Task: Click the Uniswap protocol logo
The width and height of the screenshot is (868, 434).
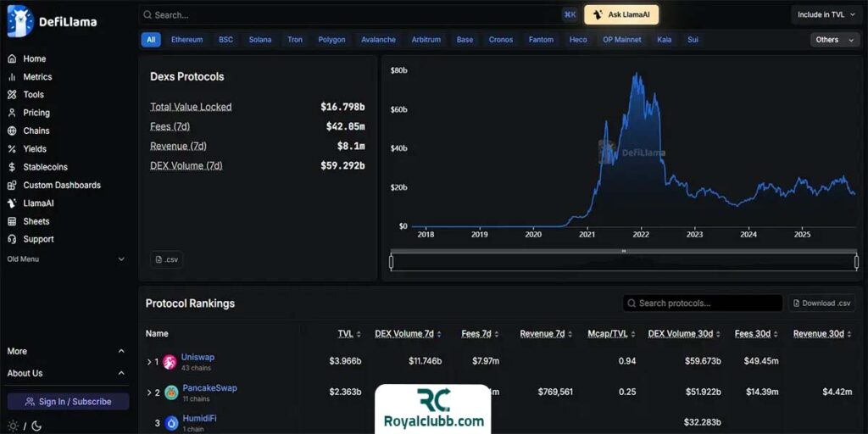Action: (170, 362)
